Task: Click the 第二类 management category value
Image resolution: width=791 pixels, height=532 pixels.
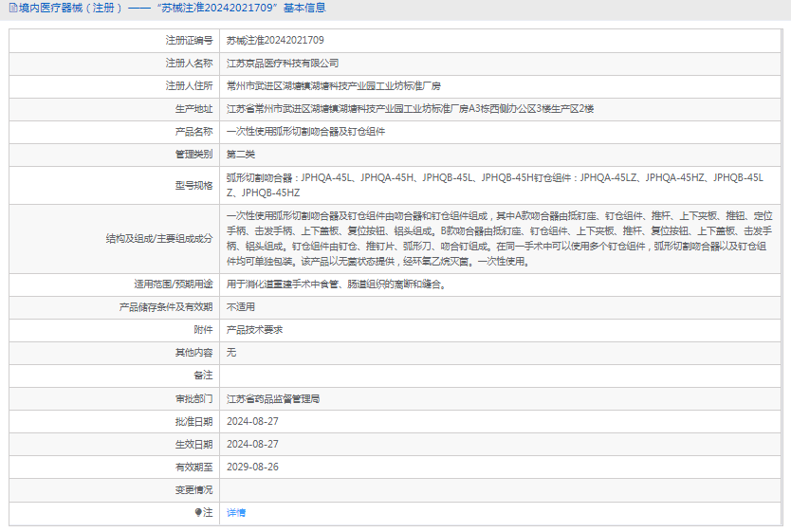Action: click(x=241, y=155)
